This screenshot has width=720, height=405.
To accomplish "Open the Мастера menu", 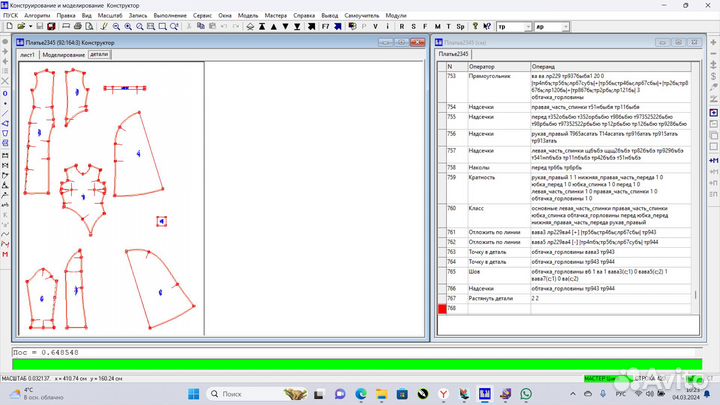I will tap(275, 16).
